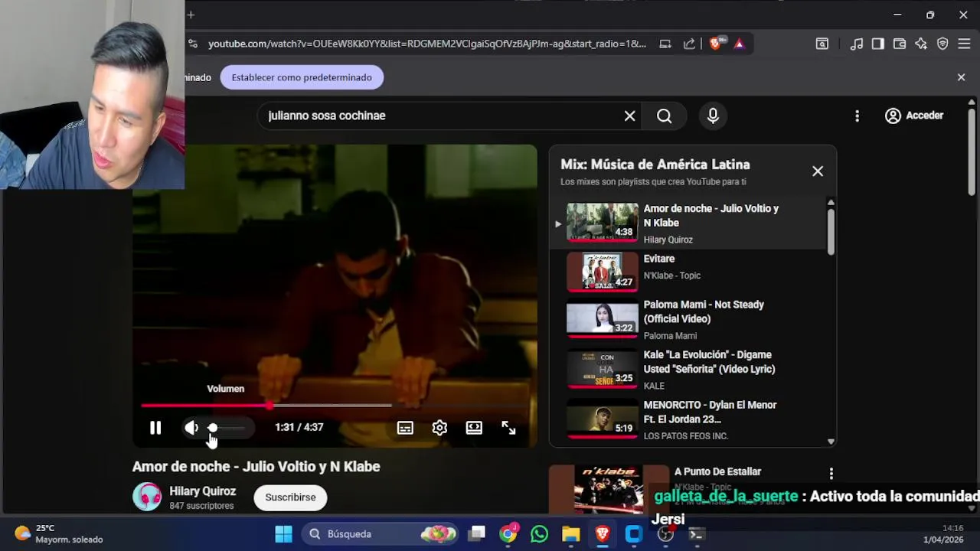Open the Brave hamburger main menu
Viewport: 980px width, 551px height.
[x=964, y=44]
